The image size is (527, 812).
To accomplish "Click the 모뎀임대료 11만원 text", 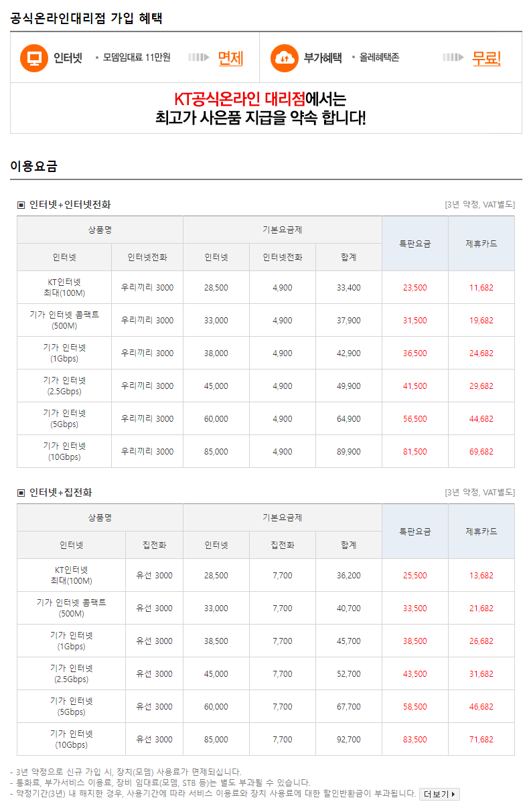I will [137, 58].
